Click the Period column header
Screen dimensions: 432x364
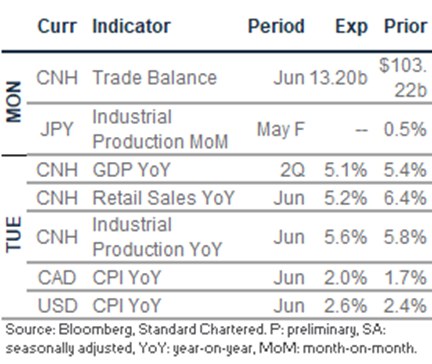pyautogui.click(x=276, y=26)
